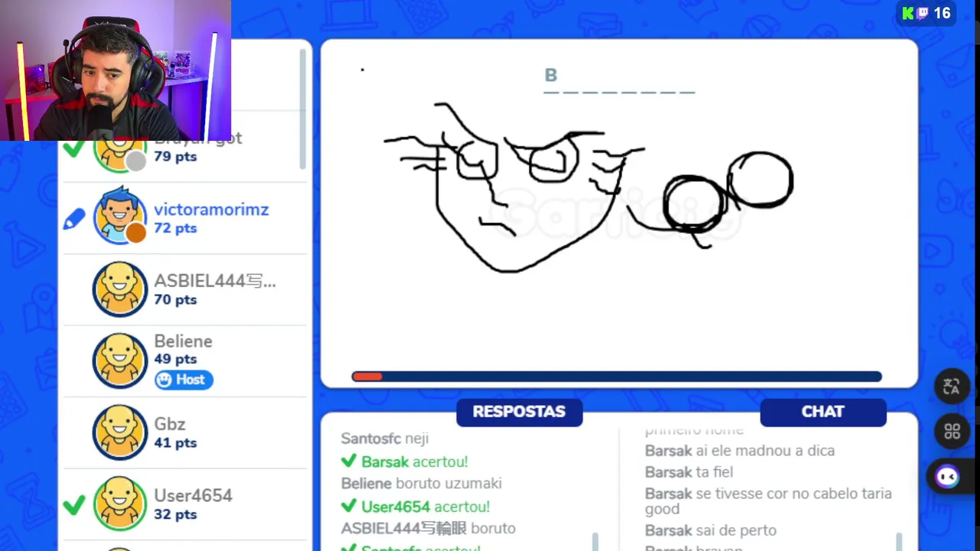Click the 79 pts score
Image resolution: width=980 pixels, height=551 pixels.
click(x=175, y=156)
